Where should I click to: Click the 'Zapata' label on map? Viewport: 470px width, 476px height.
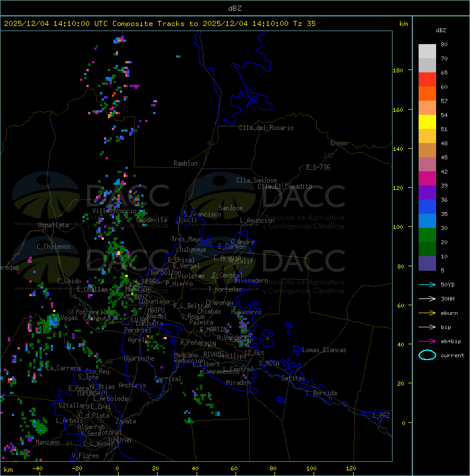tap(125, 421)
